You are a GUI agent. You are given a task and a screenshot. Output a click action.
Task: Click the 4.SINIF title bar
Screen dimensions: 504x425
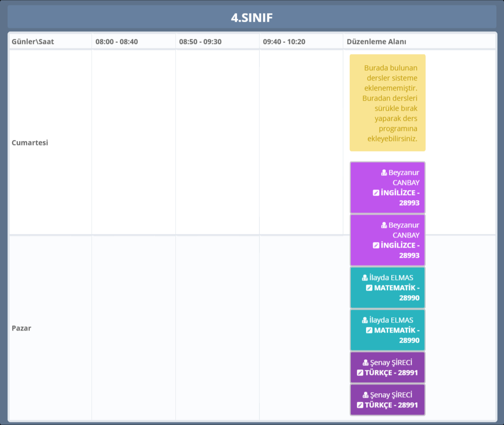pyautogui.click(x=252, y=18)
